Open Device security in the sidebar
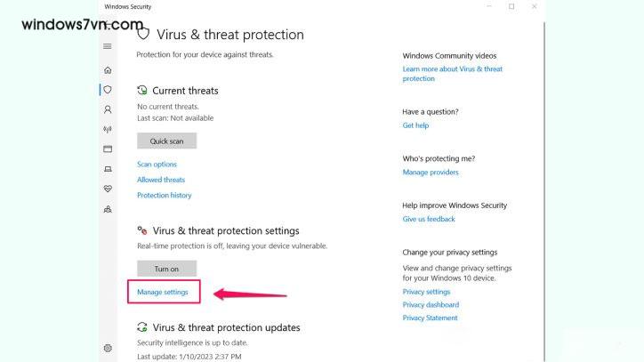This screenshot has width=644, height=362. (108, 169)
